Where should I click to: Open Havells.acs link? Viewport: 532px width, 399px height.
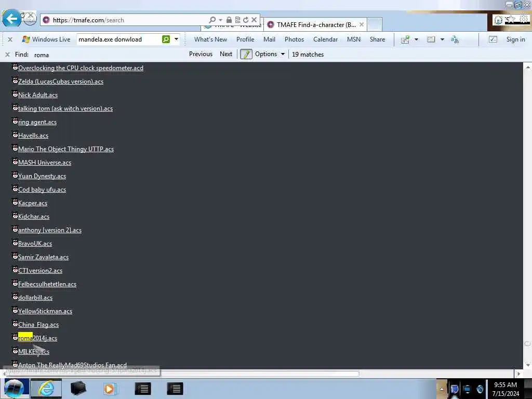point(33,136)
